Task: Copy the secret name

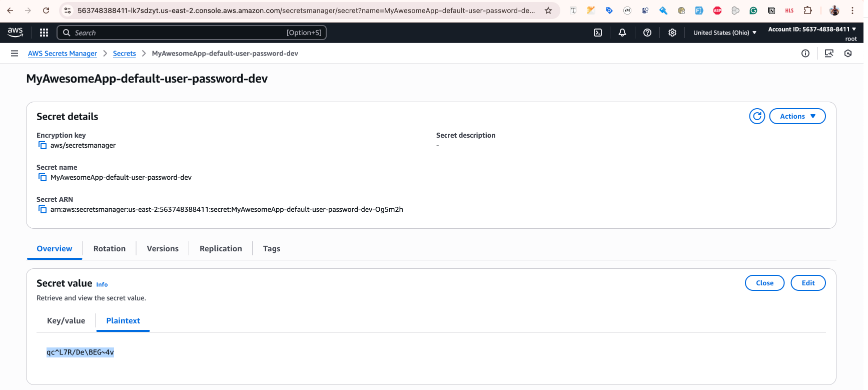Action: click(43, 177)
